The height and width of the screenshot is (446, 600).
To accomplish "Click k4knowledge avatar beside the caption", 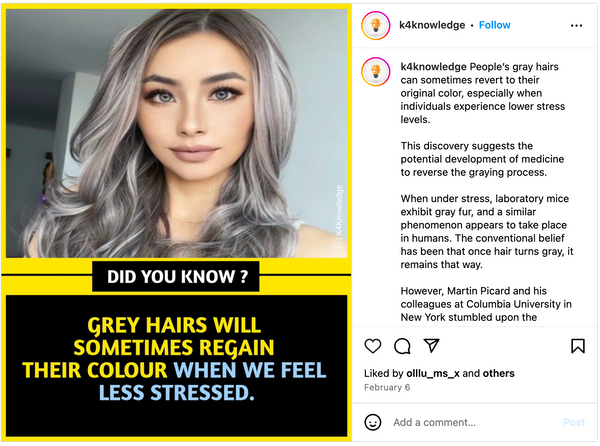I will (x=376, y=72).
